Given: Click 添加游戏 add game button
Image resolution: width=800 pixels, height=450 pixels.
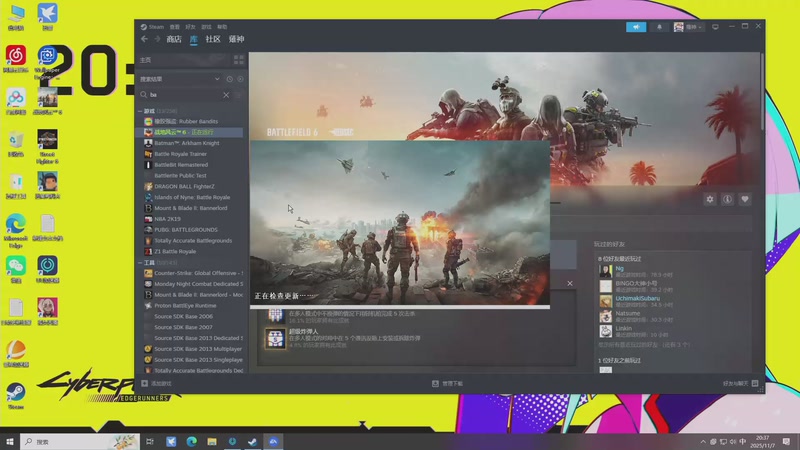Looking at the screenshot, I should tap(158, 383).
